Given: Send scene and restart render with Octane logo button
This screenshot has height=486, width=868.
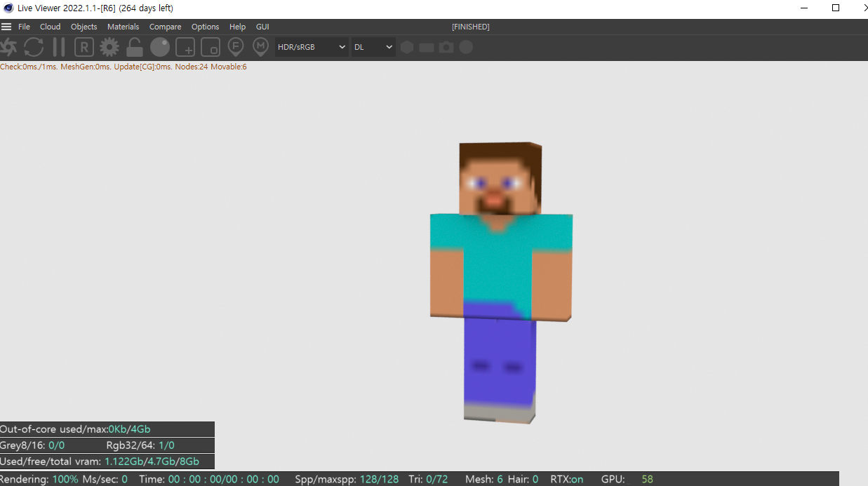Looking at the screenshot, I should (8, 47).
